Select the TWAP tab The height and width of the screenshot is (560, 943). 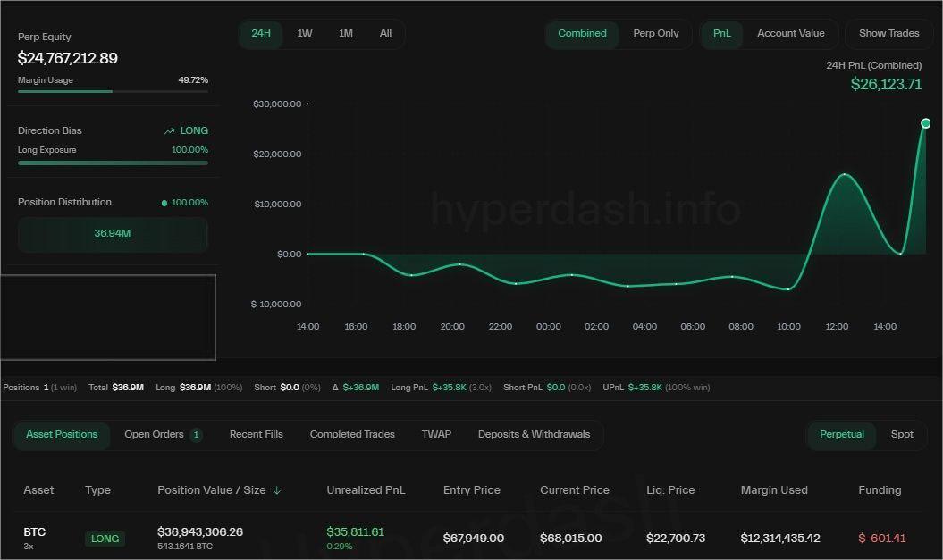(x=436, y=434)
